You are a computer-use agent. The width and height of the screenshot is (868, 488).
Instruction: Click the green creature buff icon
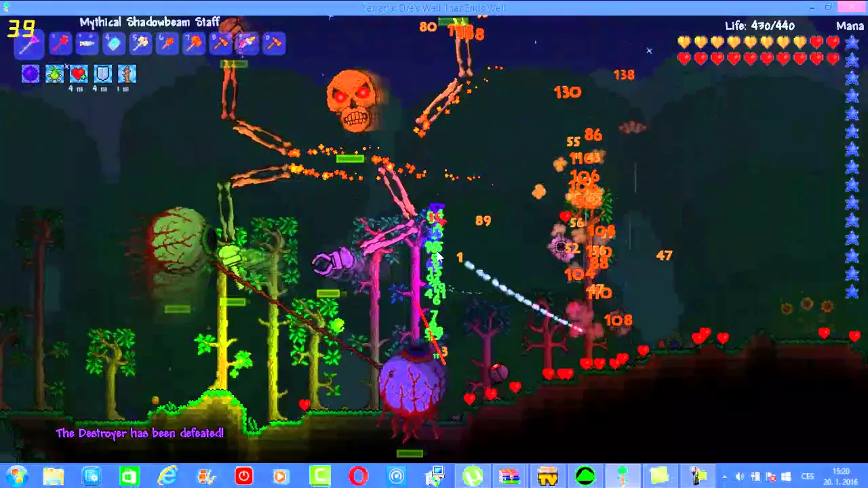pyautogui.click(x=54, y=74)
